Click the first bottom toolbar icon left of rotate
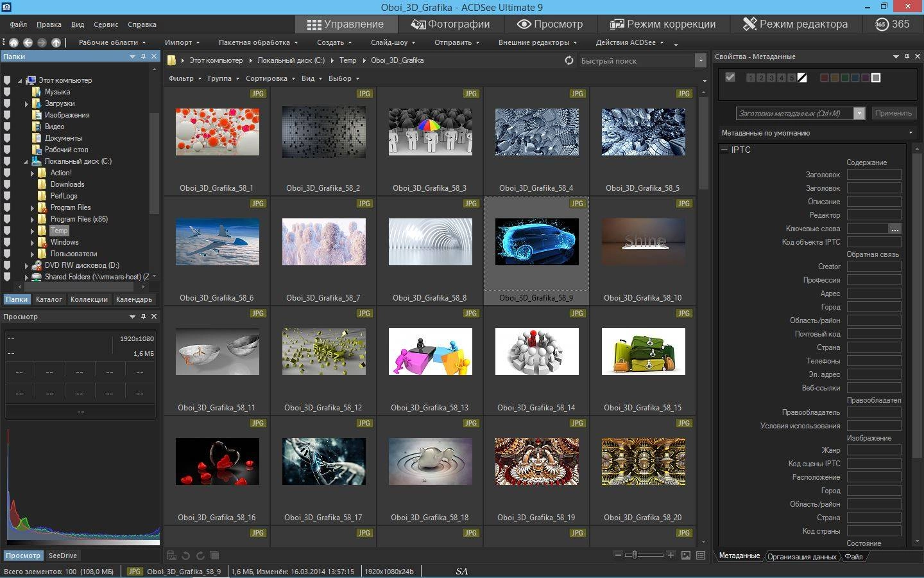924x578 pixels. 171,556
